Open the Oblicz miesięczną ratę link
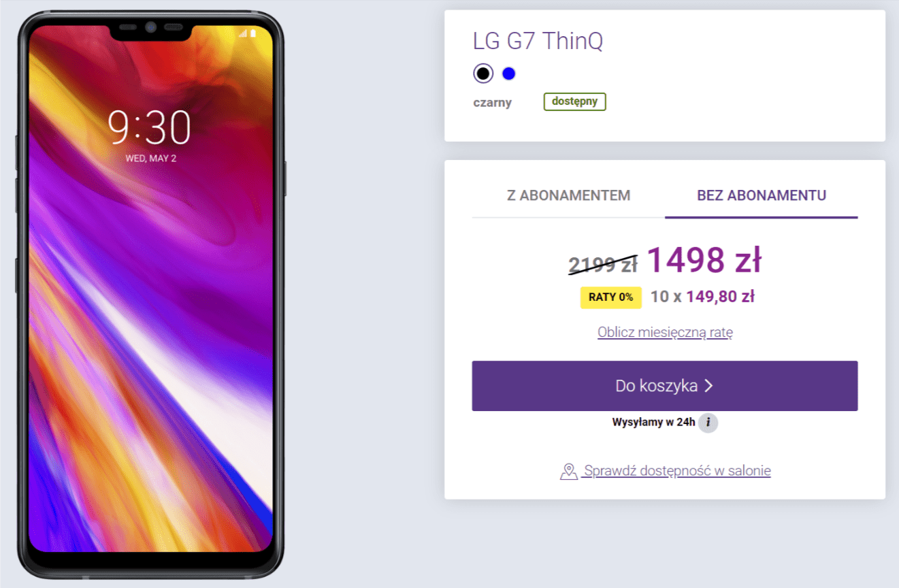This screenshot has width=899, height=588. [x=665, y=333]
